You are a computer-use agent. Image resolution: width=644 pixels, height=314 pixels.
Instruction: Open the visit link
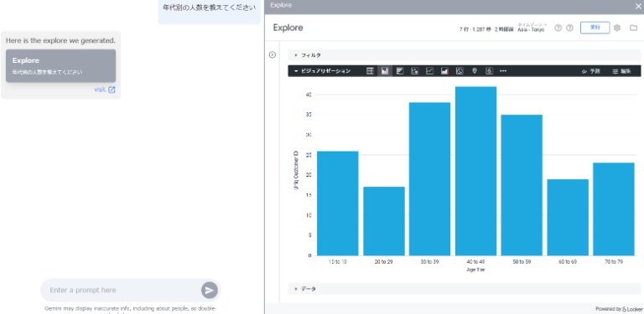coord(104,90)
